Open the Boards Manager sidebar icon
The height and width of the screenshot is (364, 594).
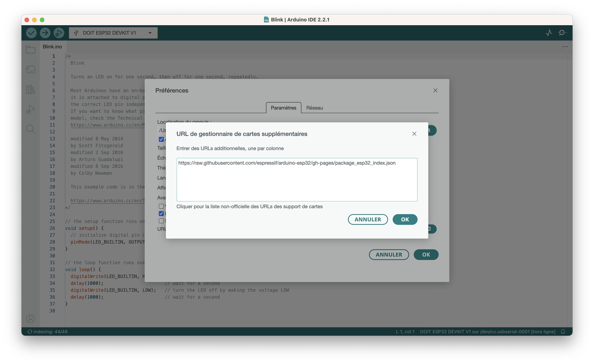[31, 69]
